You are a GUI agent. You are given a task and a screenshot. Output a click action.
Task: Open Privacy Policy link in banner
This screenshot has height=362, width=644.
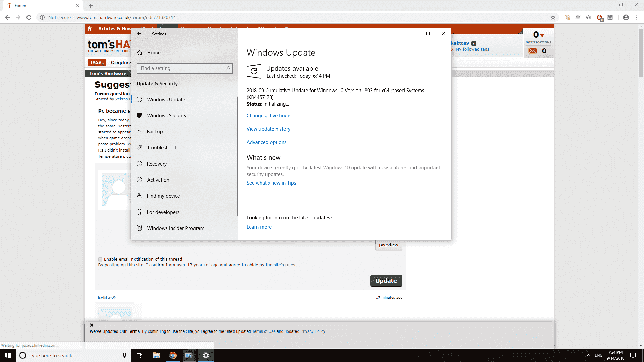click(313, 331)
